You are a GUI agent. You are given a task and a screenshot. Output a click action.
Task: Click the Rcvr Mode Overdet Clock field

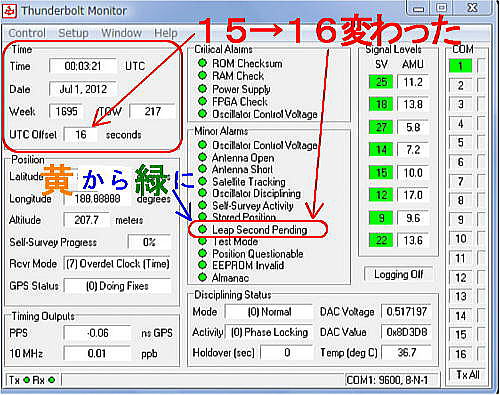118,264
